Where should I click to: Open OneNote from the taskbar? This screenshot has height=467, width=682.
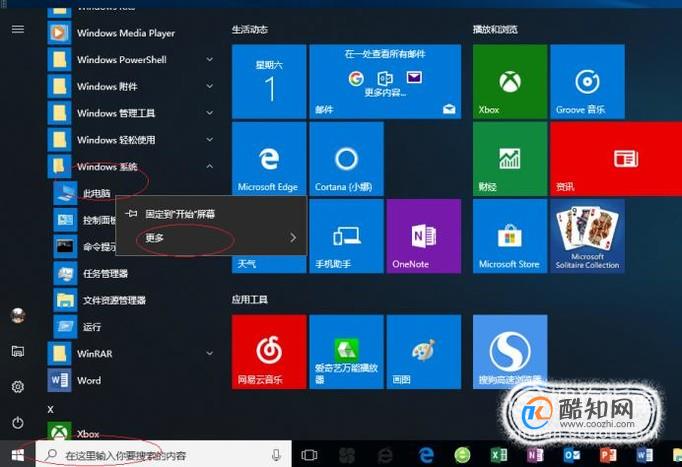coord(535,455)
